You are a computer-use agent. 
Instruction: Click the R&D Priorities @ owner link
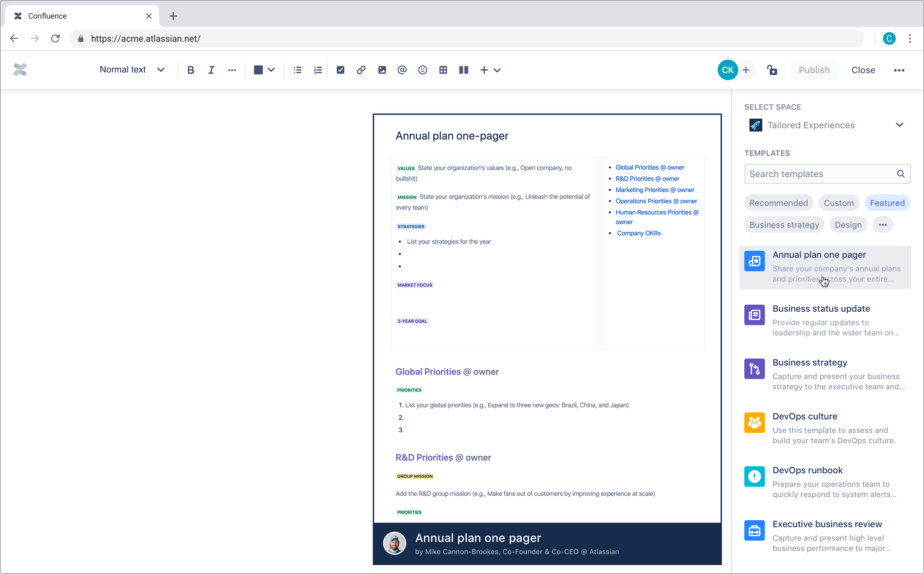[647, 179]
